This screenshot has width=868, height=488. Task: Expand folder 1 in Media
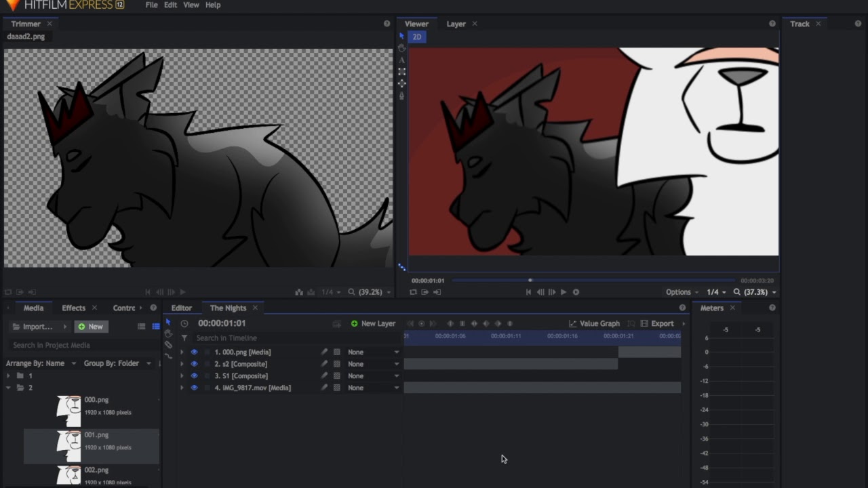tap(8, 375)
